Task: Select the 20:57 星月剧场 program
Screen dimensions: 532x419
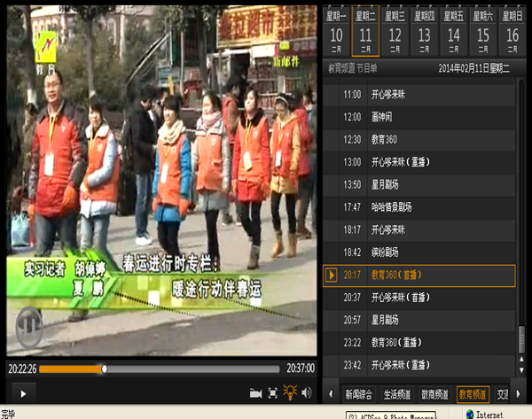Action: coord(417,320)
